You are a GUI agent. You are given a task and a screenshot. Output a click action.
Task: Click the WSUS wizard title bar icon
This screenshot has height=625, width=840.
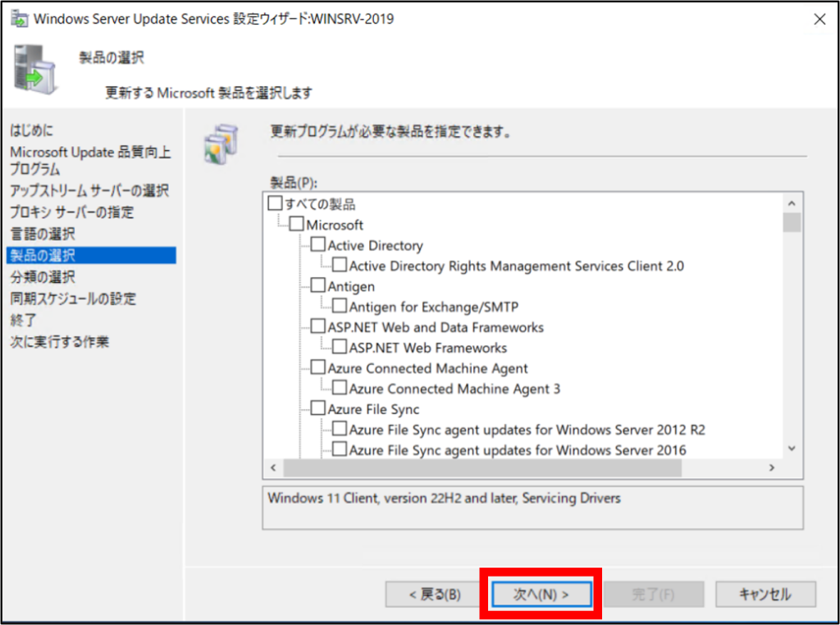pos(20,19)
